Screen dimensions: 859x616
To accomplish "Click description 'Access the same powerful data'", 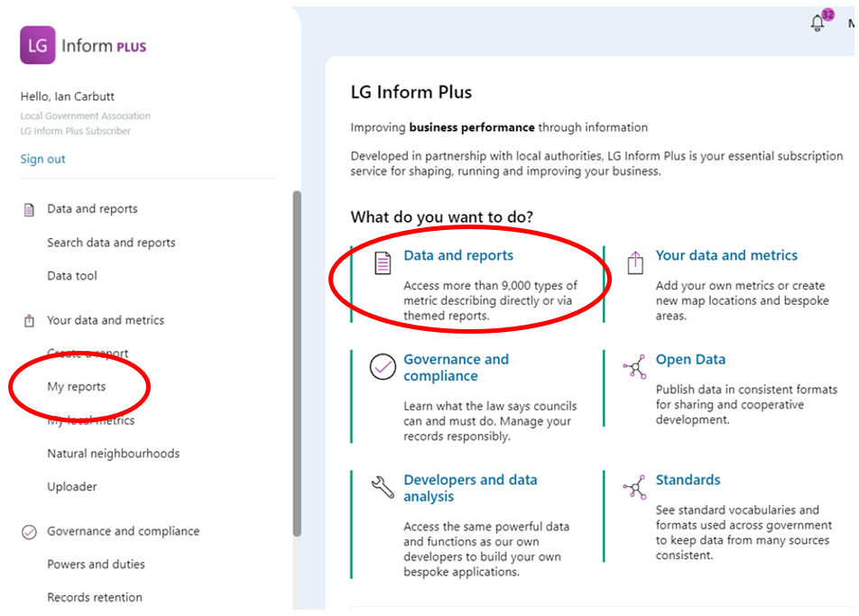I will pos(486,548).
